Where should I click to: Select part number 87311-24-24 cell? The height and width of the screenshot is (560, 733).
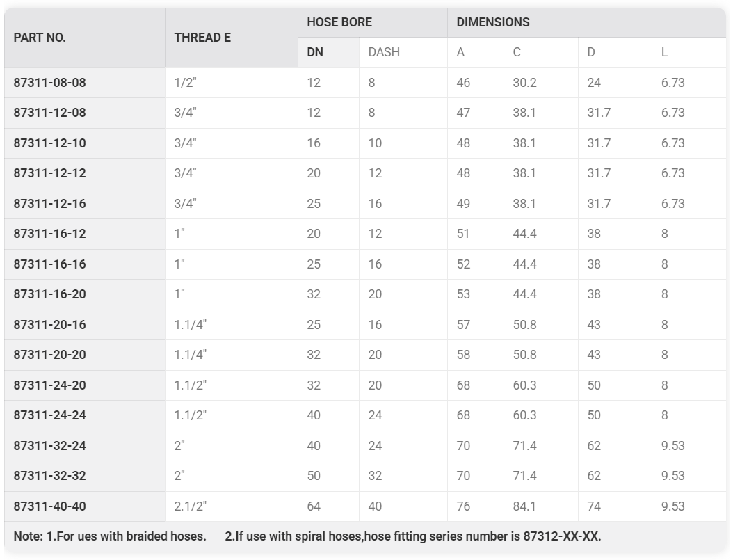pos(85,415)
